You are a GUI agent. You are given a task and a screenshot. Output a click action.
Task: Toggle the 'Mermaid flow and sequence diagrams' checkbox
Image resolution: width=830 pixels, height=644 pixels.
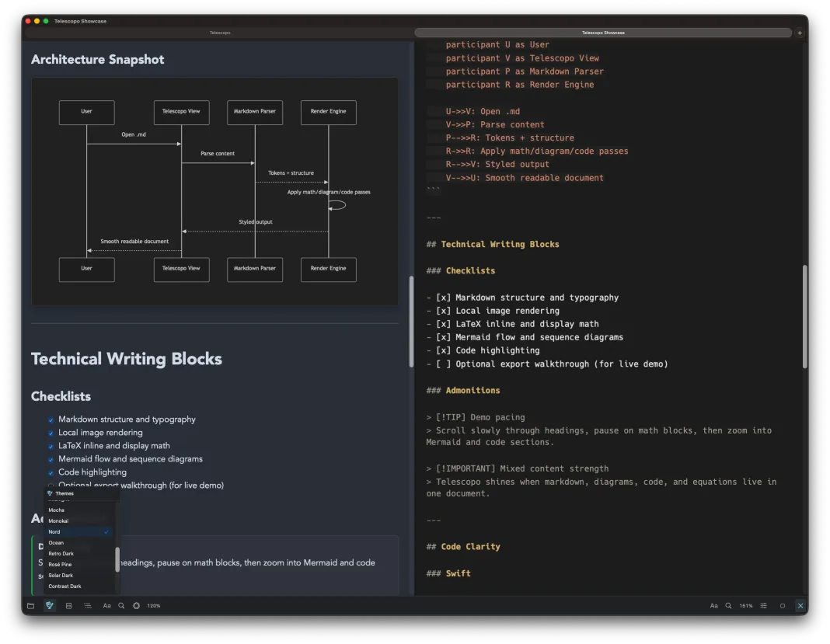click(51, 460)
